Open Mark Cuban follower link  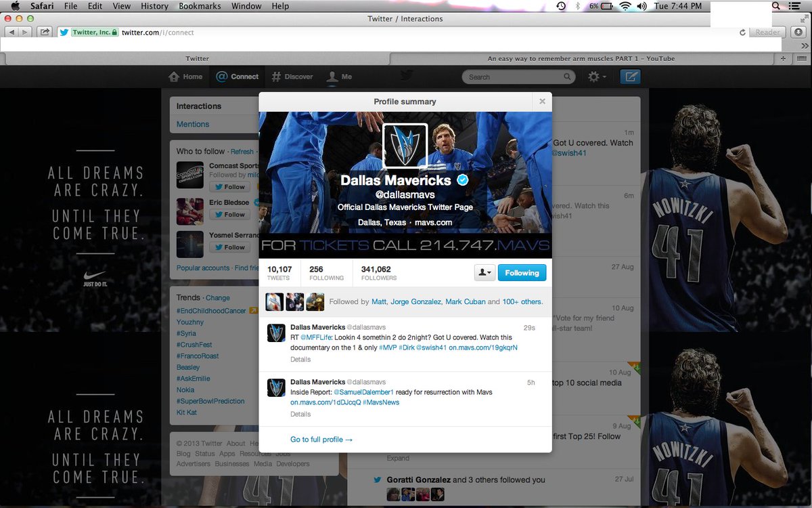pos(465,301)
